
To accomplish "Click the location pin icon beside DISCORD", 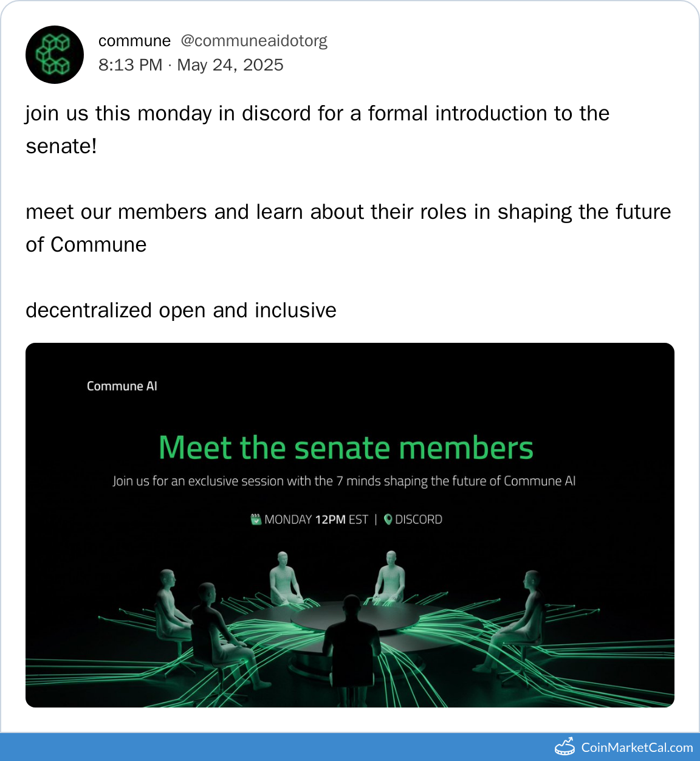I will 388,519.
